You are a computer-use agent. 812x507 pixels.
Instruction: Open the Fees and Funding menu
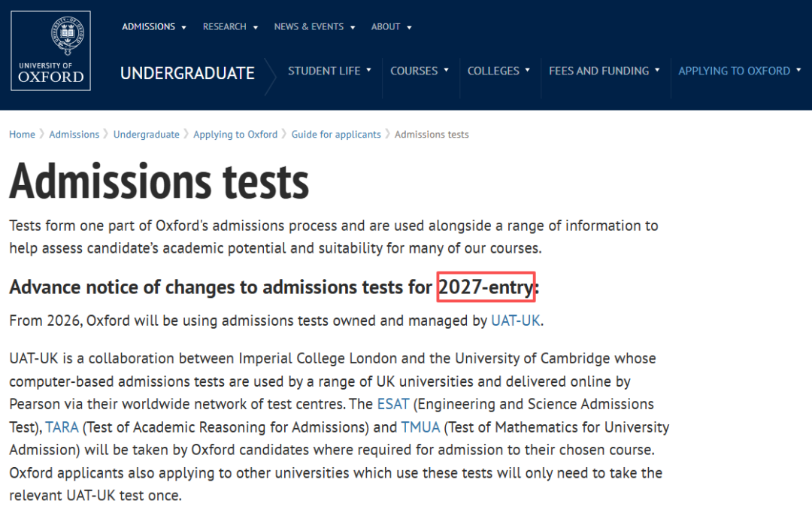[604, 71]
